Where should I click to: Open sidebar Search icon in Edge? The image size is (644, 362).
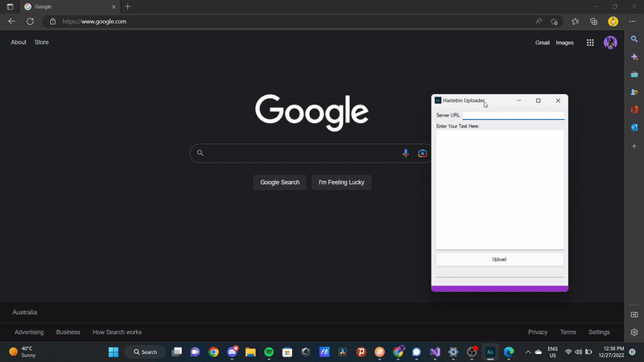click(634, 39)
